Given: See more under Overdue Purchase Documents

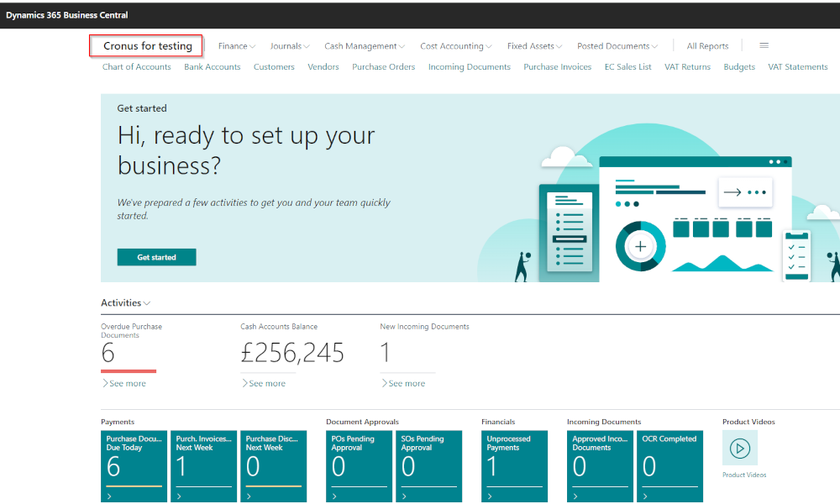Looking at the screenshot, I should pos(123,384).
